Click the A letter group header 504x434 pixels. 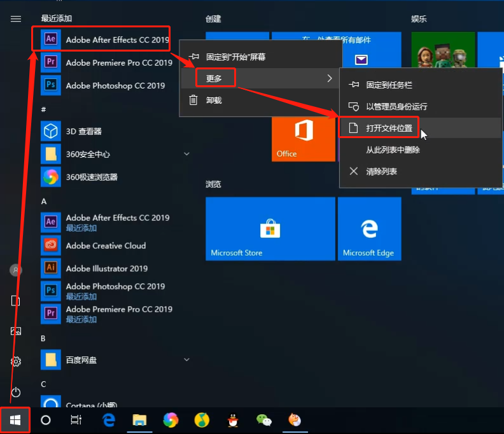point(44,202)
